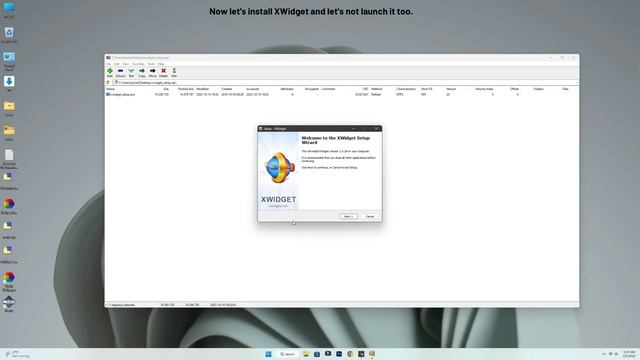Open the Favorites menu in 7-Zip
The image size is (640, 360).
coord(138,64)
